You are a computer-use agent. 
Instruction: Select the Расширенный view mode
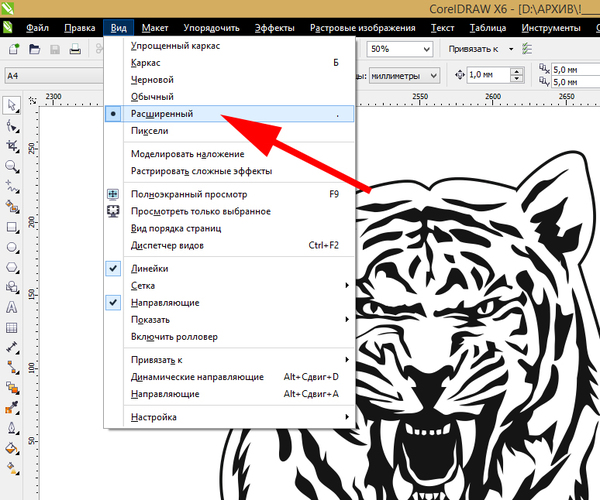pos(162,114)
